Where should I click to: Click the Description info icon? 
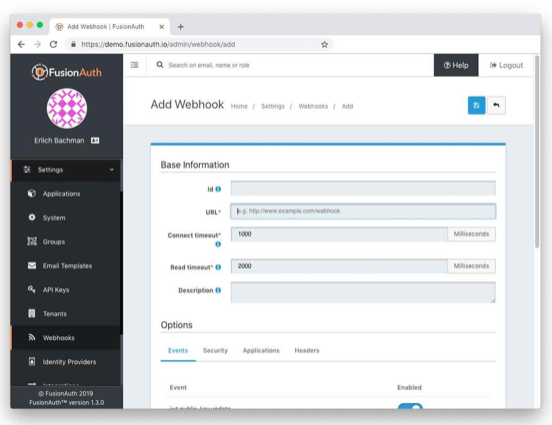[x=218, y=290]
